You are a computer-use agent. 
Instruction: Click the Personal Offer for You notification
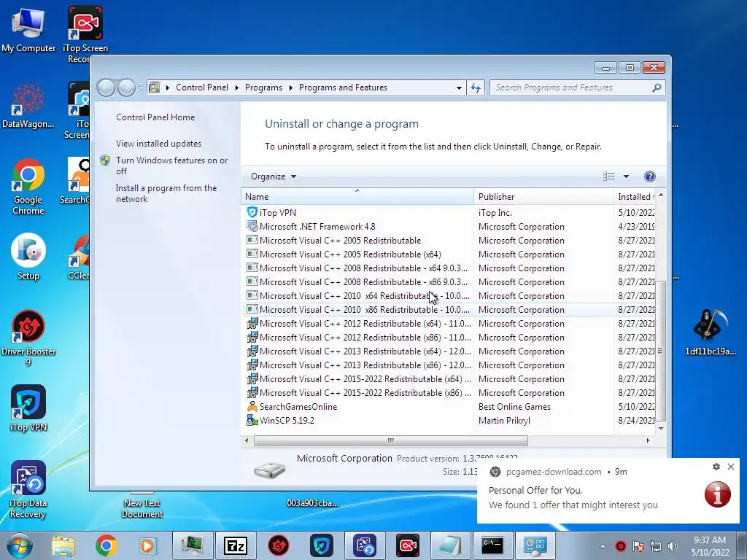coord(608,491)
